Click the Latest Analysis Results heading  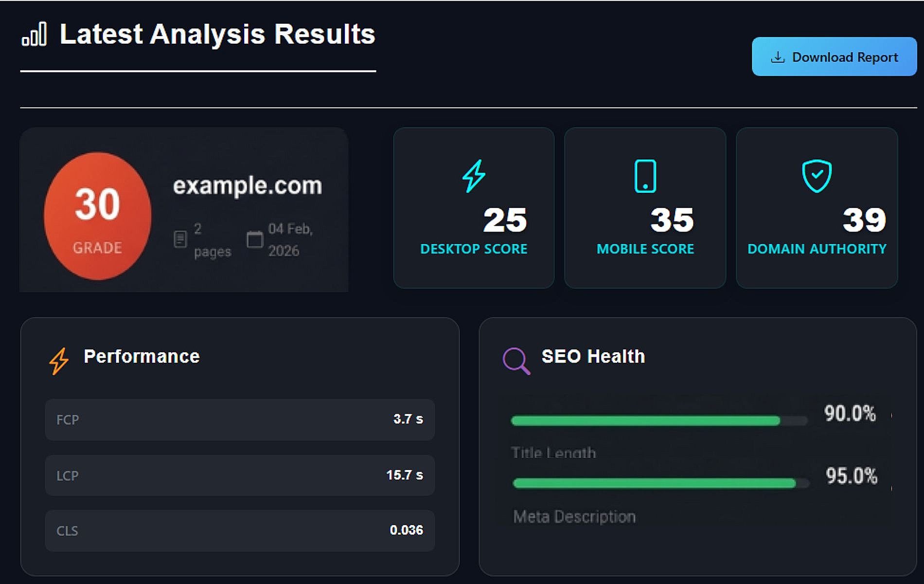point(217,35)
